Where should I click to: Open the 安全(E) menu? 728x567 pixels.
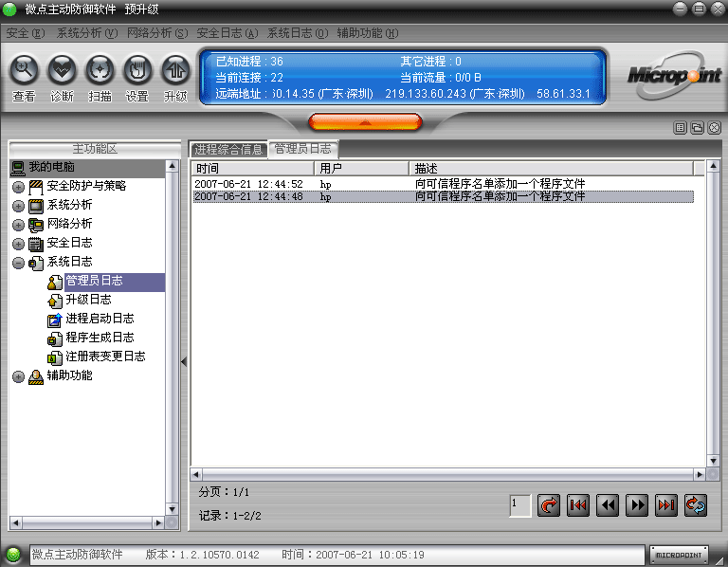[x=25, y=33]
